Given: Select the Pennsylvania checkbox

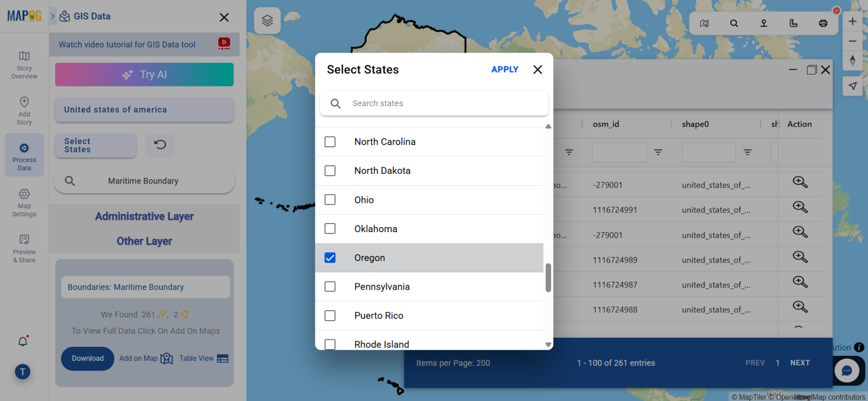Looking at the screenshot, I should coord(330,286).
